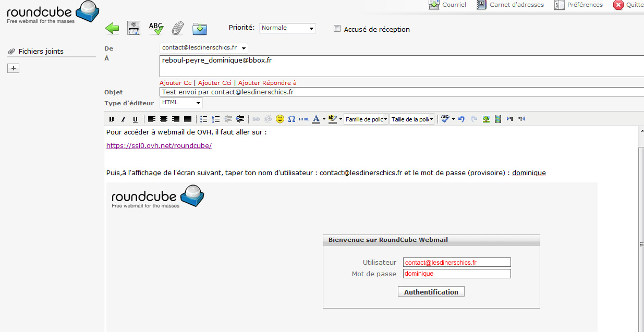Image resolution: width=644 pixels, height=332 pixels.
Task: Click the paperclip attach file icon
Action: click(178, 28)
